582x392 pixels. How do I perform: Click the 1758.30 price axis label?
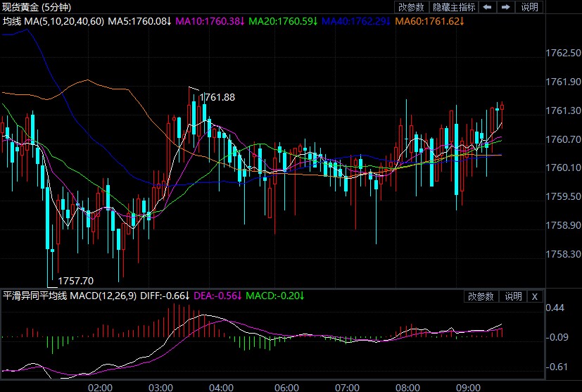click(x=563, y=254)
